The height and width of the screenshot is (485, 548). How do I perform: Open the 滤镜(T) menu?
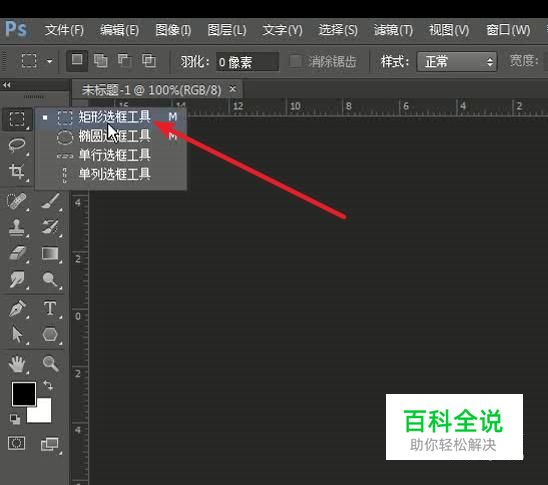pos(394,30)
